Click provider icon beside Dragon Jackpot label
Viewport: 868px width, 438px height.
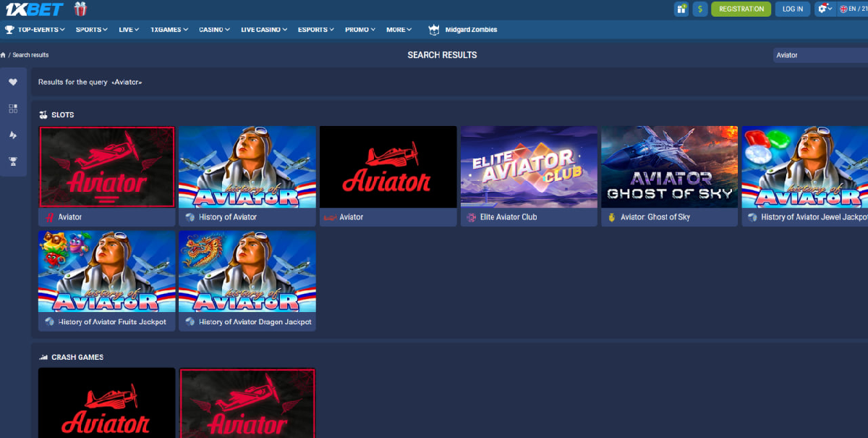click(x=190, y=322)
